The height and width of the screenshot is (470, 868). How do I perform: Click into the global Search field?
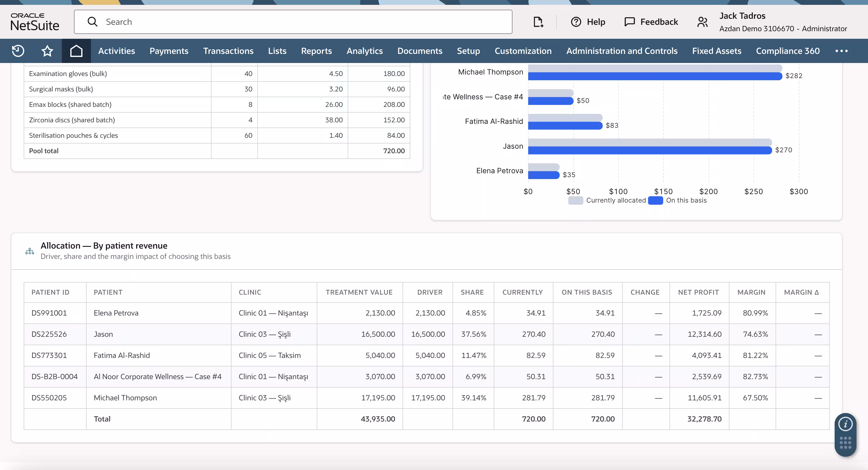click(x=293, y=22)
